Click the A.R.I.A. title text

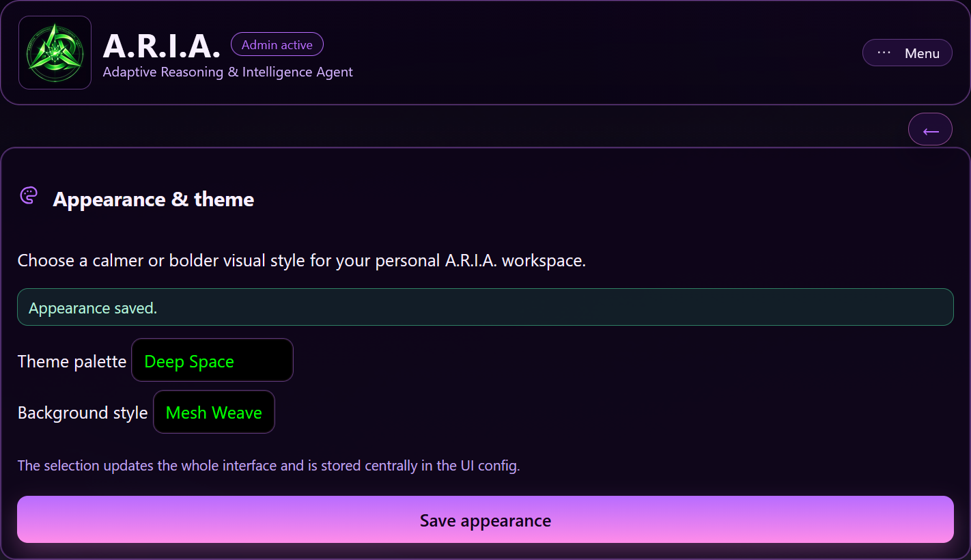click(x=161, y=46)
